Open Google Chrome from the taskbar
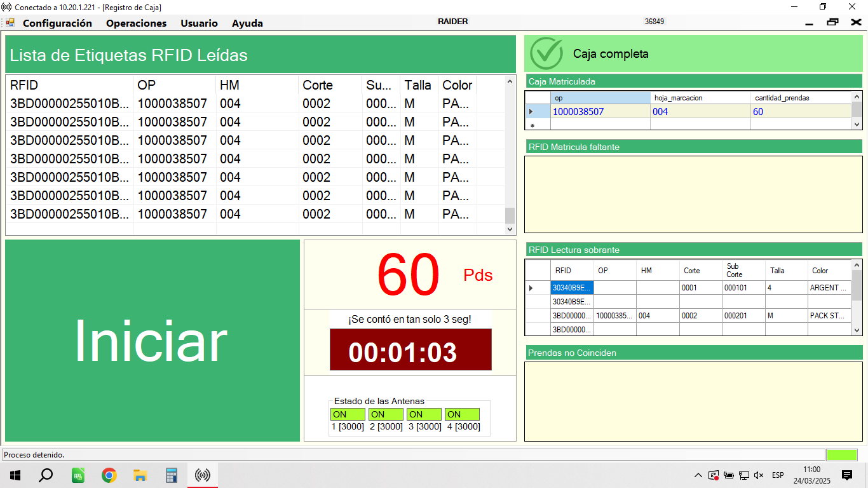 pos(109,475)
